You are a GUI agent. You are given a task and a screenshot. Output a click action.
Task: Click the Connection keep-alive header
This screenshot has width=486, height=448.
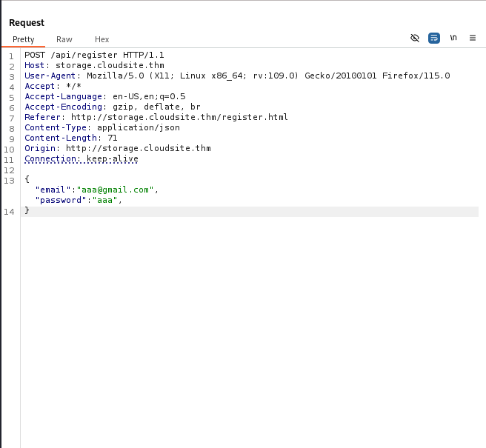(81, 158)
